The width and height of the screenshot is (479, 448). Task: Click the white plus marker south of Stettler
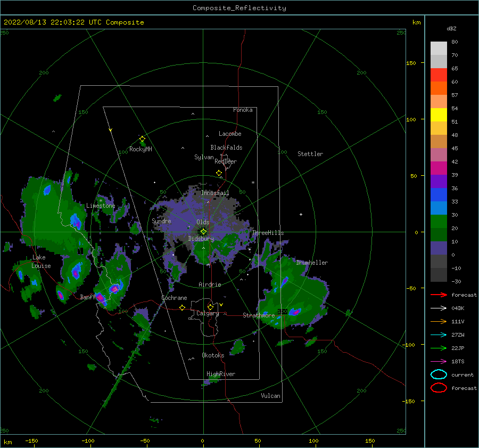point(301,214)
